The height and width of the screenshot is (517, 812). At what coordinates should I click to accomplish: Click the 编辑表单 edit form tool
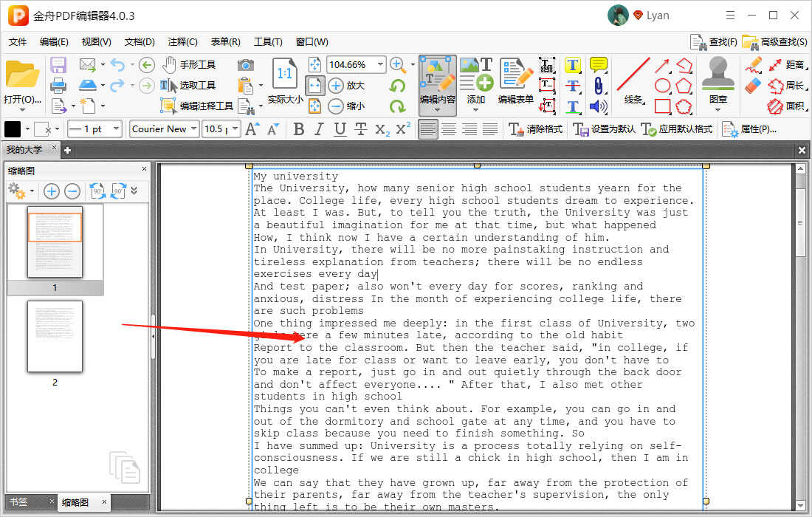click(516, 82)
